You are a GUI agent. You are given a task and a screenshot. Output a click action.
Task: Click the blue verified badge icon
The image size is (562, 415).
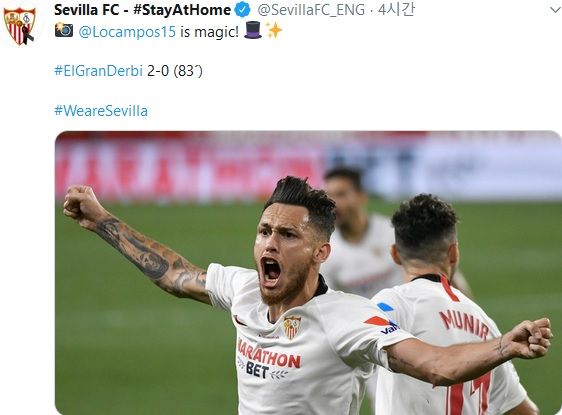point(243,10)
